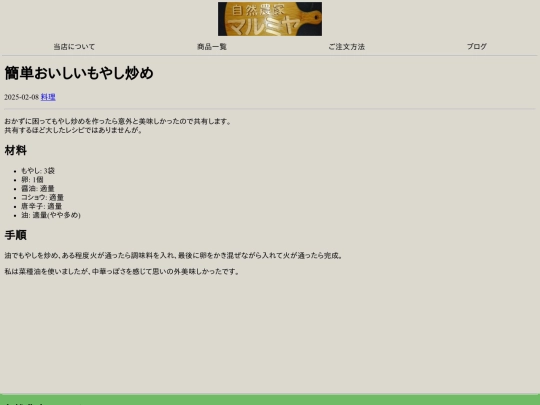Open the 商品一覧 menu item
Viewport: 540px width, 405px height.
(212, 47)
